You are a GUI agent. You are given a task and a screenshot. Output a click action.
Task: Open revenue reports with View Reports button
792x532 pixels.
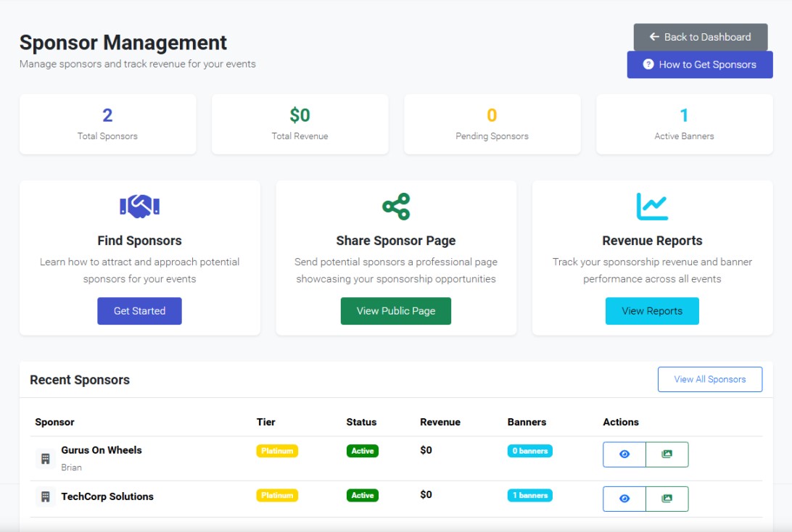(x=651, y=310)
